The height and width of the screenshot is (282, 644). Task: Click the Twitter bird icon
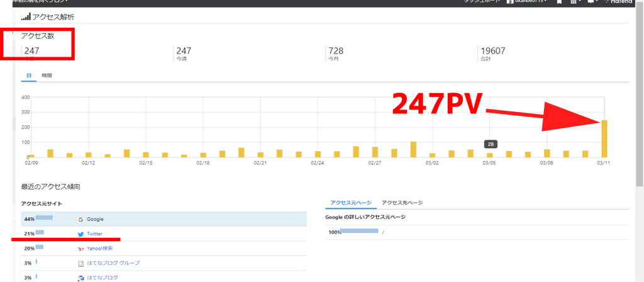[80, 234]
